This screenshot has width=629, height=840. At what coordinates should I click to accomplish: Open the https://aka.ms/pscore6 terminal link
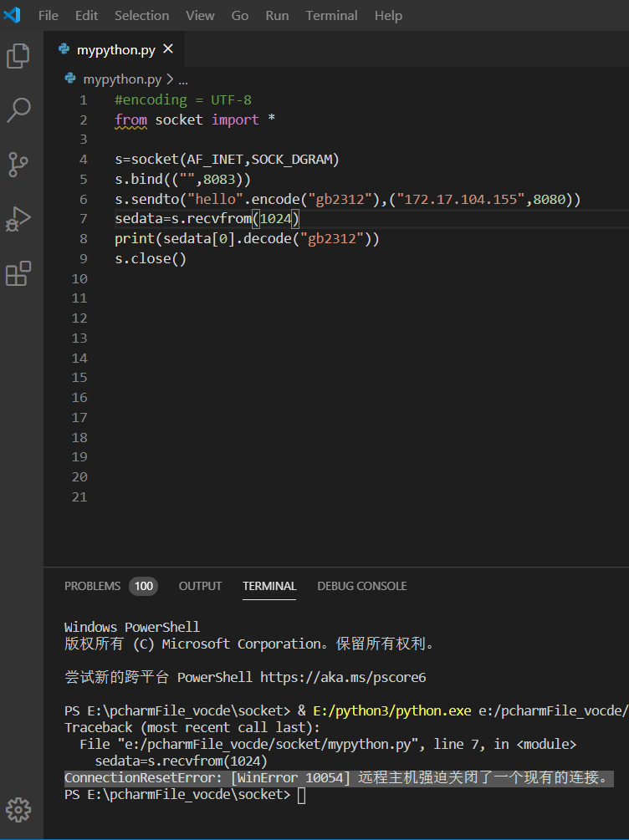[343, 677]
